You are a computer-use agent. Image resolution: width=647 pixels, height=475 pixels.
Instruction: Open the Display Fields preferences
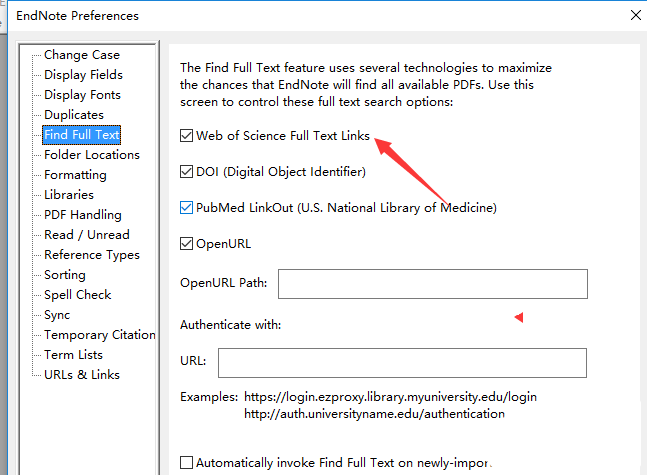(83, 75)
